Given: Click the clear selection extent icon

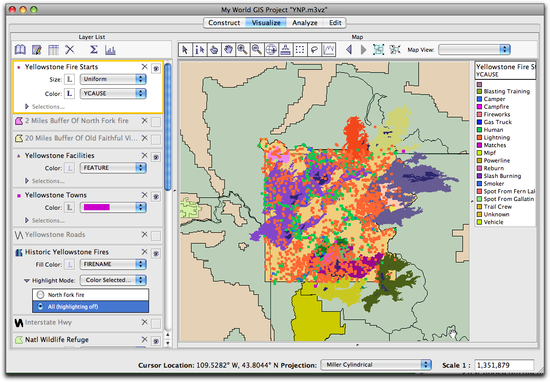Looking at the screenshot, I should pyautogui.click(x=395, y=49).
